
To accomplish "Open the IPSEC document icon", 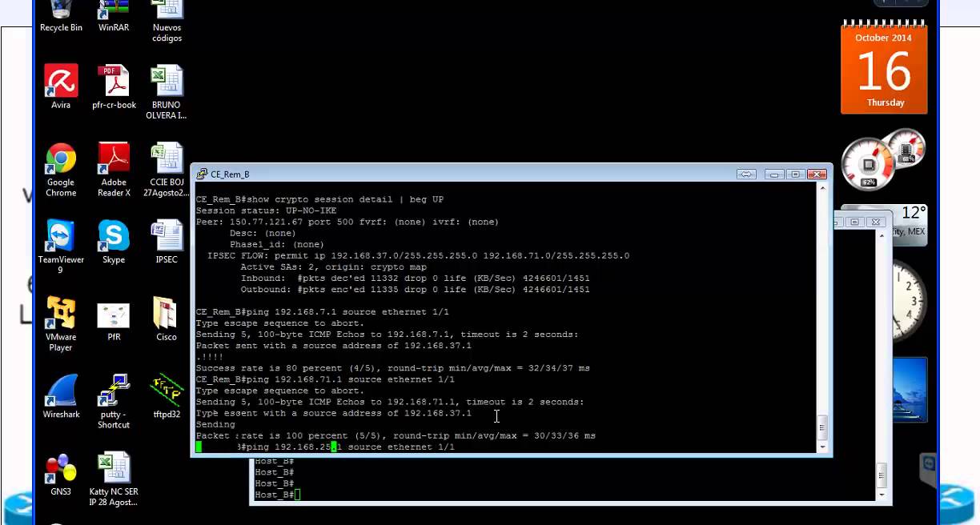I will coord(167,242).
